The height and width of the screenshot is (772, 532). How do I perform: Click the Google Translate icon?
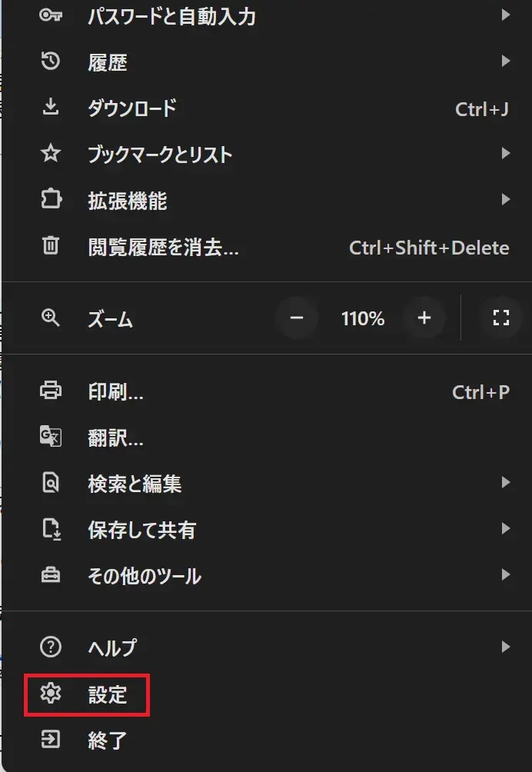pyautogui.click(x=51, y=437)
